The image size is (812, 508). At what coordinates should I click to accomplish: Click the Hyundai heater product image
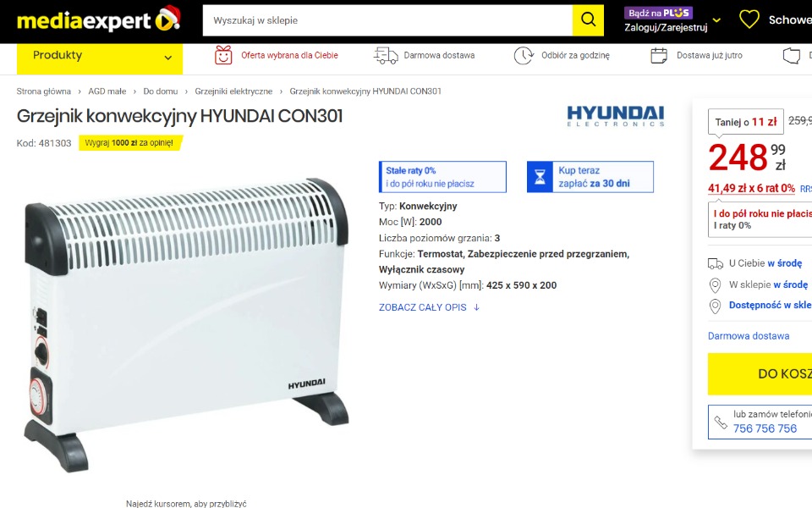tap(186, 324)
